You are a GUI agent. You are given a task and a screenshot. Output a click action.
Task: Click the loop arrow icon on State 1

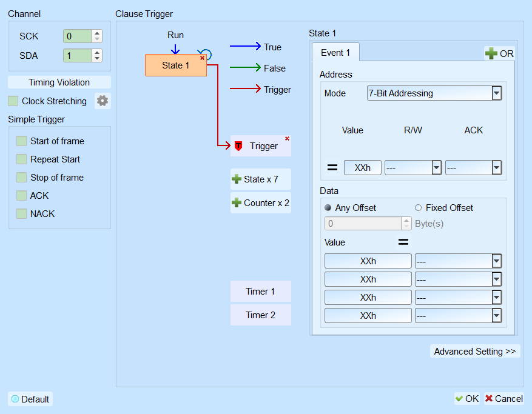coord(206,53)
